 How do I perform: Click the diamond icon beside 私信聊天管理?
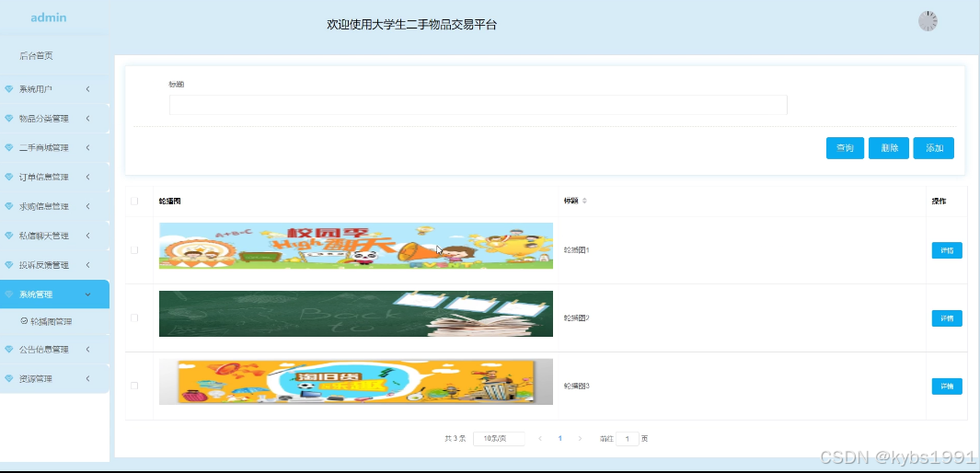click(x=9, y=236)
